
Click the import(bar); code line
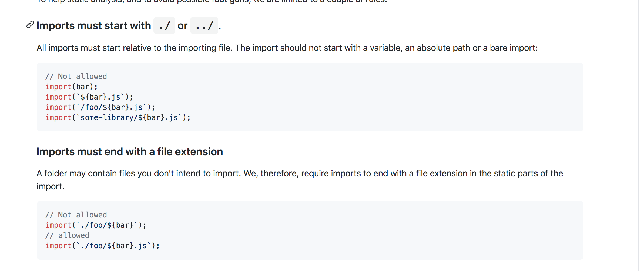pyautogui.click(x=72, y=87)
